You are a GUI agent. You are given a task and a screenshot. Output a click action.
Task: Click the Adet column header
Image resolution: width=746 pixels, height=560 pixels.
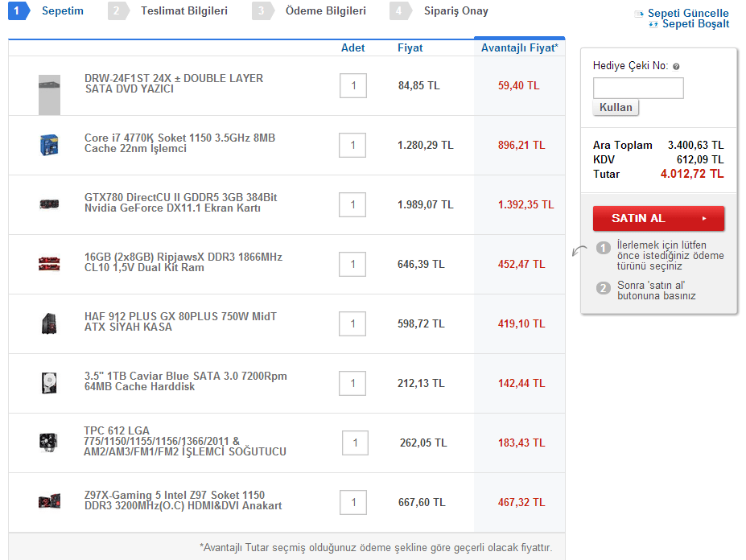coord(353,48)
